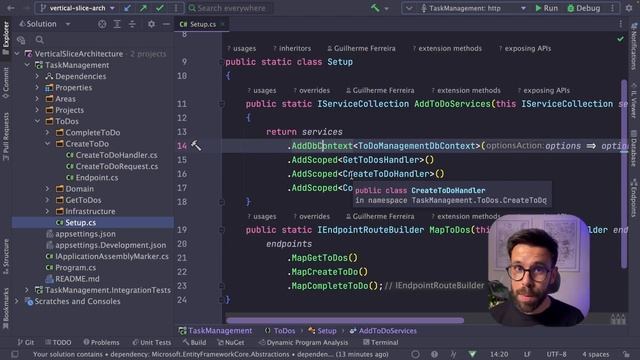640x360 pixels.
Task: Expand the CompleteToDo folder
Action: coord(47,133)
